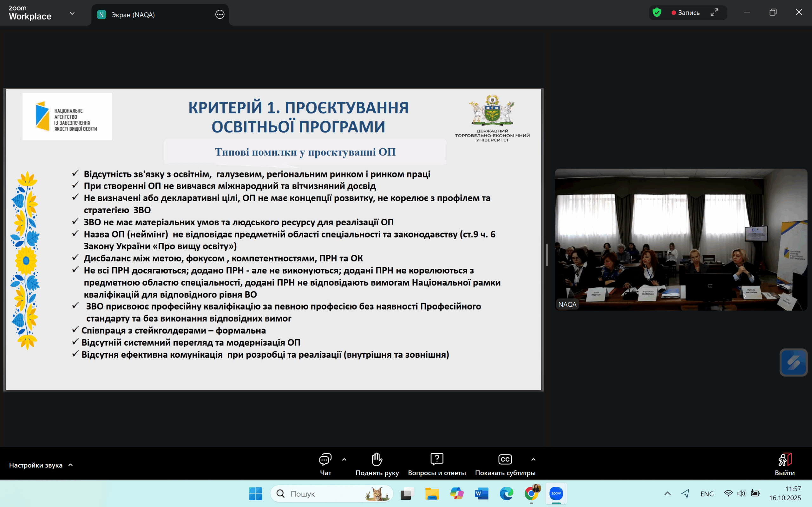Expand chat options chevron
The width and height of the screenshot is (812, 507).
[344, 459]
